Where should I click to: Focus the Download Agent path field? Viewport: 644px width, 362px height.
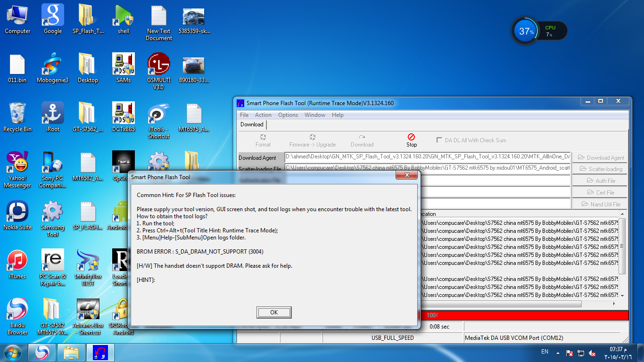click(x=427, y=156)
